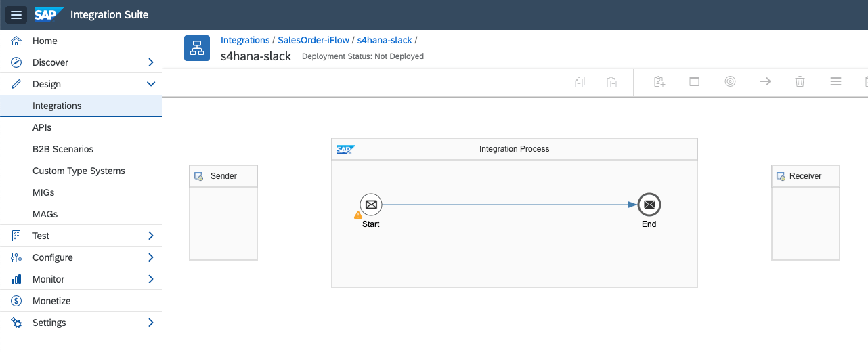868x353 pixels.
Task: Click the window panel toolbar icon
Action: (x=694, y=81)
